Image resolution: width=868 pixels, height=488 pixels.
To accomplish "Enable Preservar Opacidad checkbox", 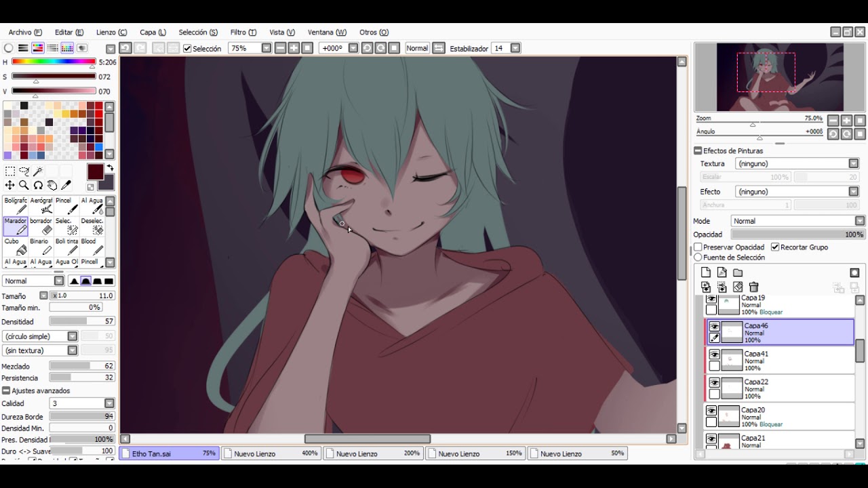I will point(698,247).
